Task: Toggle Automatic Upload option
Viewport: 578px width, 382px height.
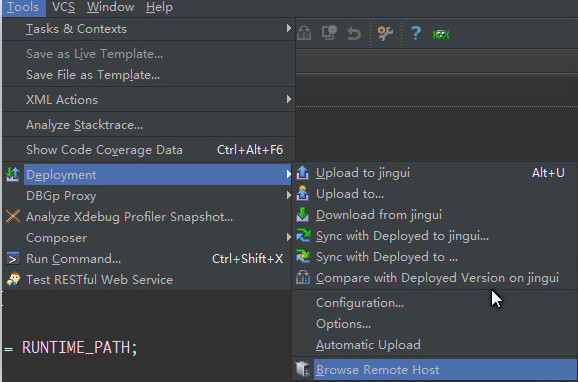Action: 368,345
